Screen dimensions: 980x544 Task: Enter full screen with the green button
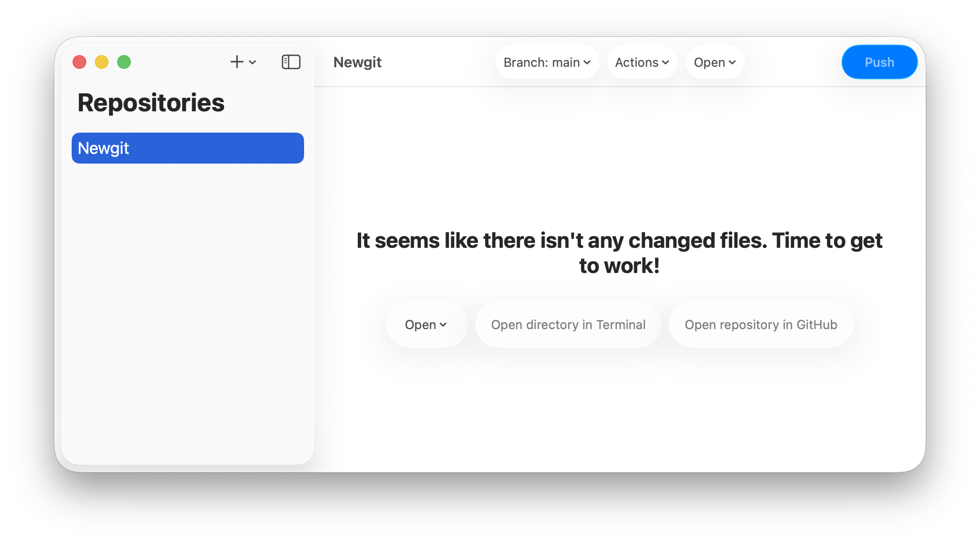coord(124,62)
